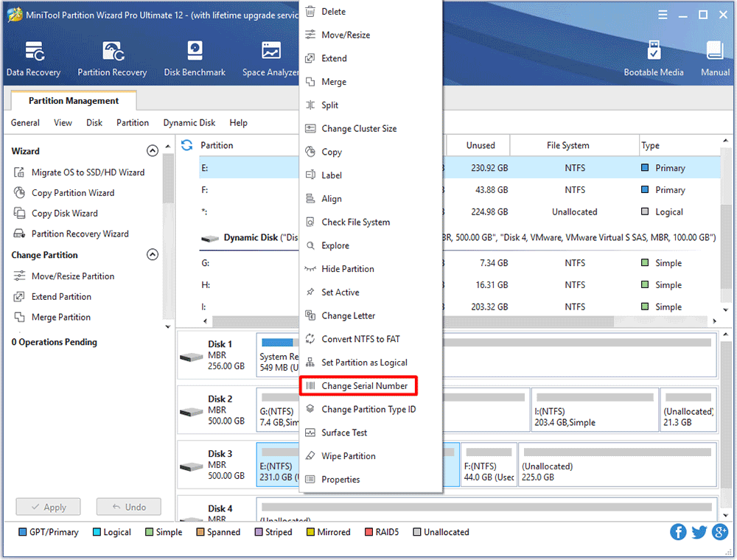Click the Apply button
The height and width of the screenshot is (560, 737).
pos(48,506)
